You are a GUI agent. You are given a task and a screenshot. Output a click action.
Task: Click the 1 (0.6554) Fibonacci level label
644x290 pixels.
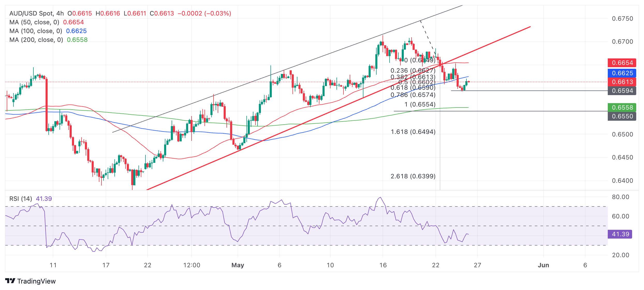coord(420,104)
